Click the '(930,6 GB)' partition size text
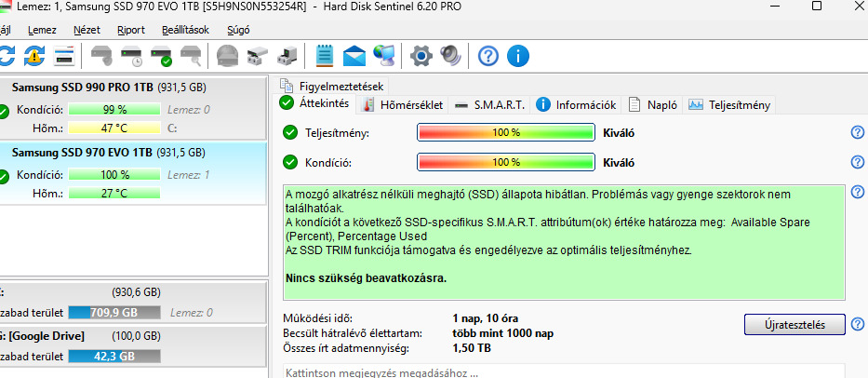Image resolution: width=868 pixels, height=378 pixels. tap(136, 292)
